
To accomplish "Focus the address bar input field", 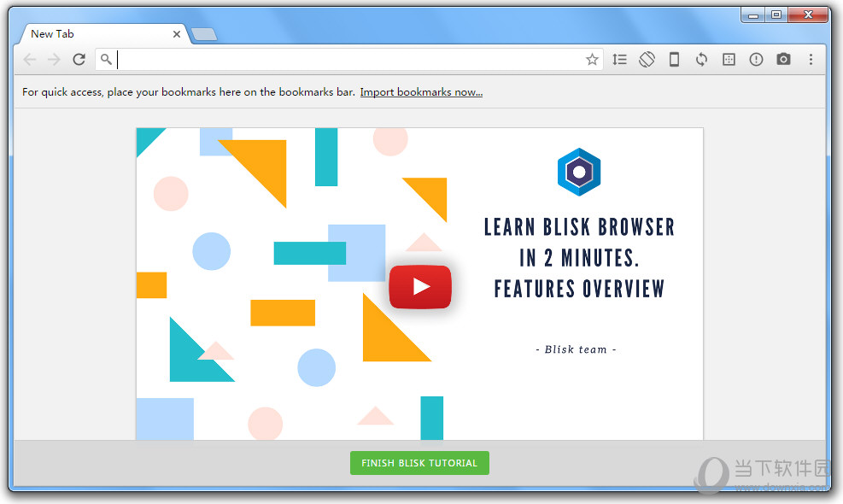I will coord(349,59).
